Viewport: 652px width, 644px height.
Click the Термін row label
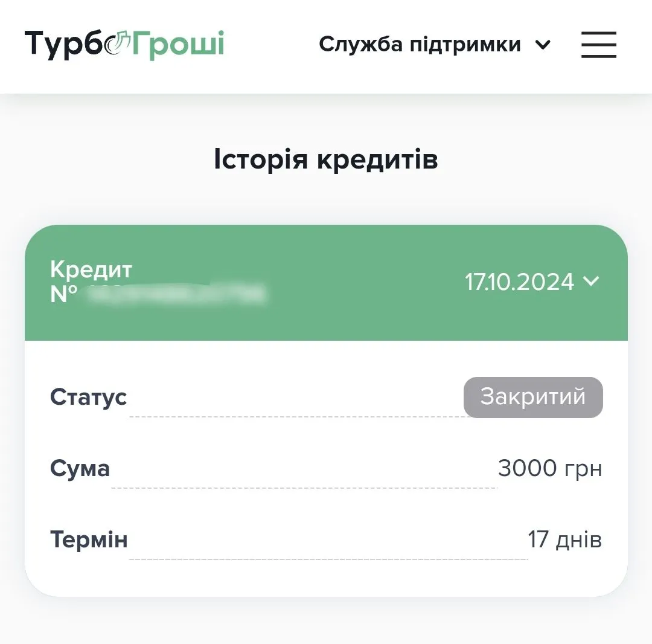point(89,539)
